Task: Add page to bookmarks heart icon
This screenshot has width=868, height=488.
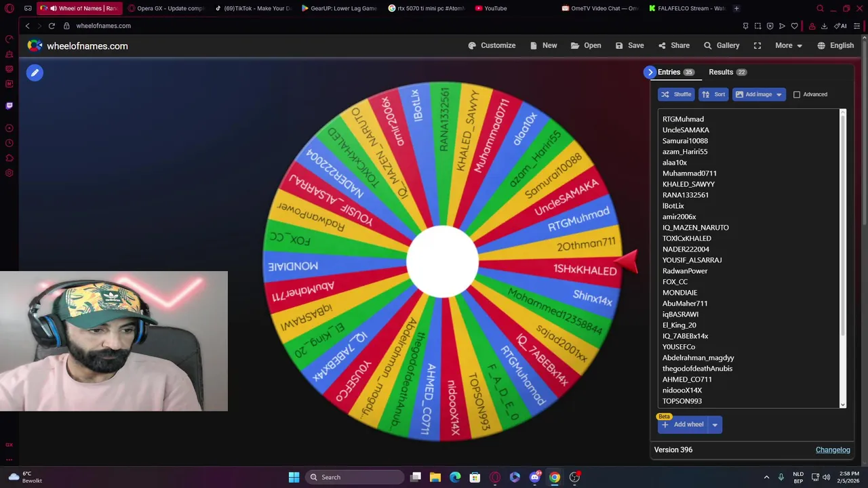Action: coord(794,26)
